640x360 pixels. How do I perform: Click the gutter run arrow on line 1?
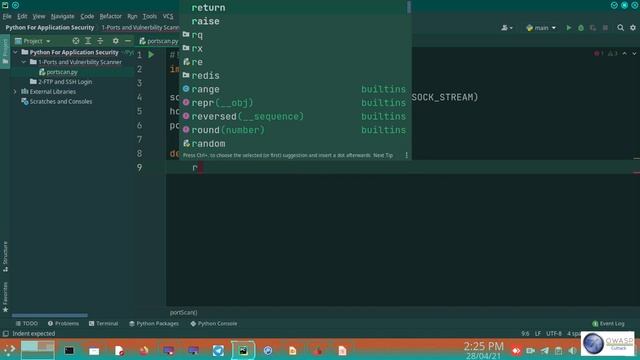[x=151, y=54]
